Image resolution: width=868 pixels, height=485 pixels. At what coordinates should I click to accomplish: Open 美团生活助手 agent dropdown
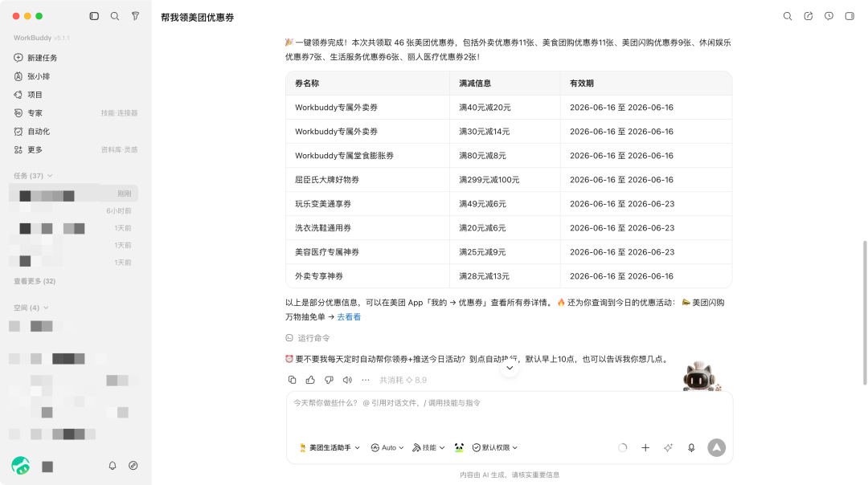[330, 447]
